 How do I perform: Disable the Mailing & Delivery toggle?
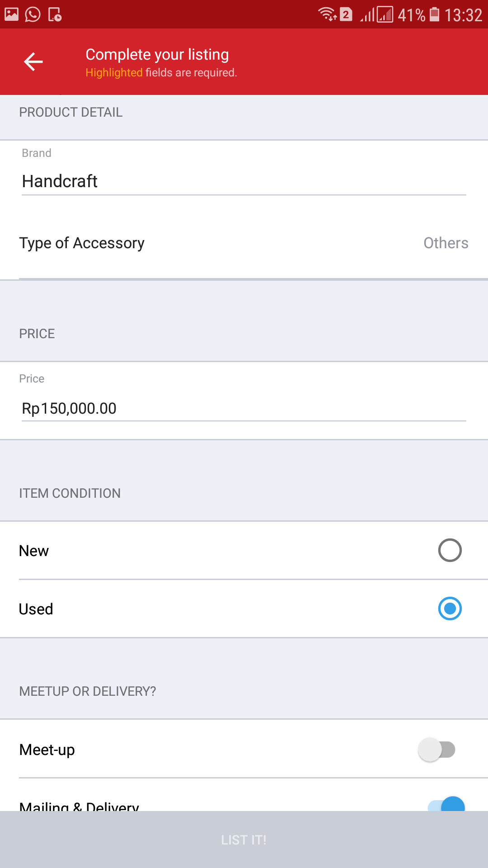tap(446, 805)
